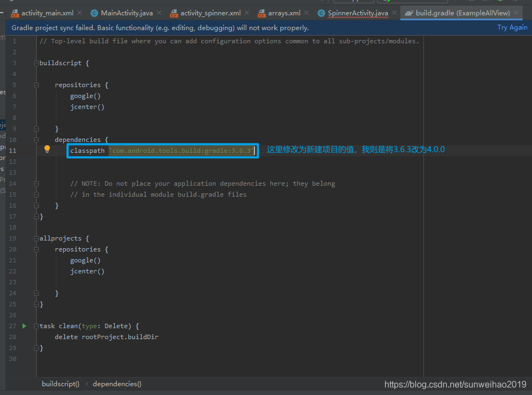Switch to the activity_main.xml tab
Image resolution: width=532 pixels, height=395 pixels.
[x=47, y=13]
